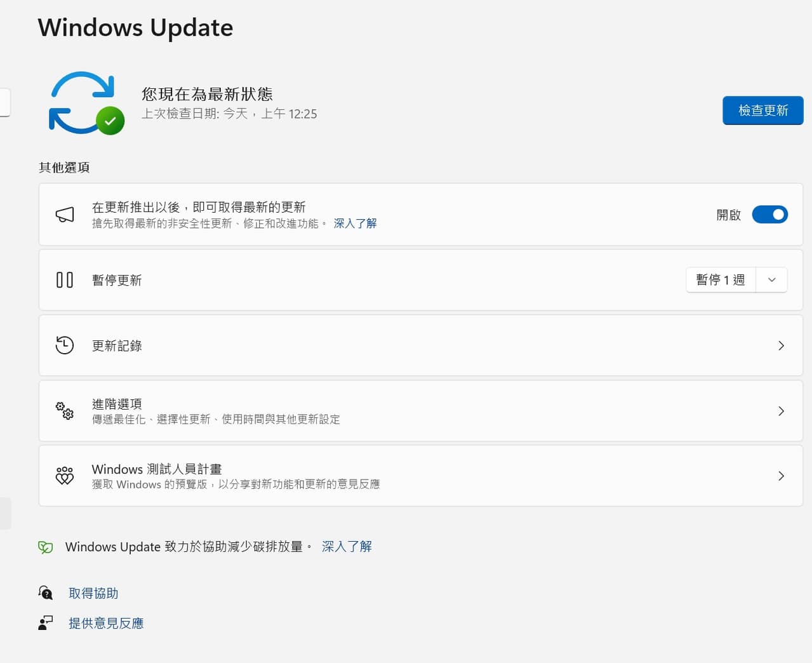Click the 上次檢查日期 timestamp text

229,114
